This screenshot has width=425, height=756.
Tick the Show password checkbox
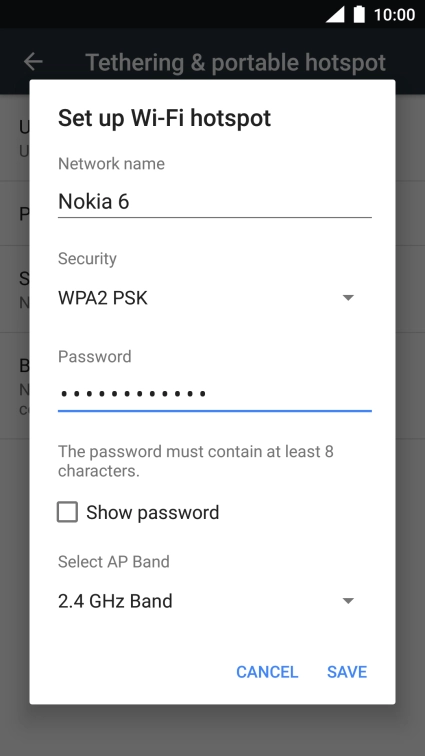click(x=68, y=512)
